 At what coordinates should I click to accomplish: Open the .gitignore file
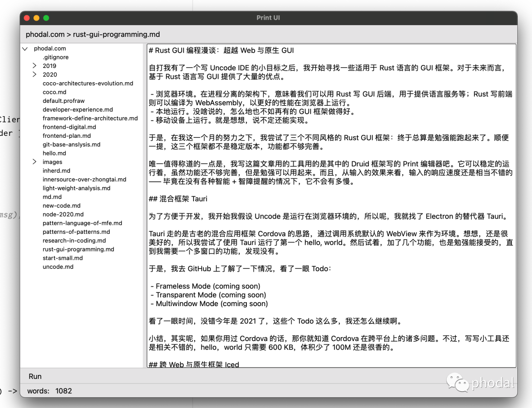point(55,57)
